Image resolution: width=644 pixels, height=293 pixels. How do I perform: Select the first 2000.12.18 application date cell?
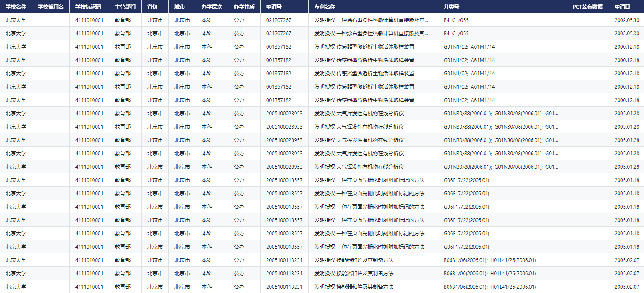[626, 47]
